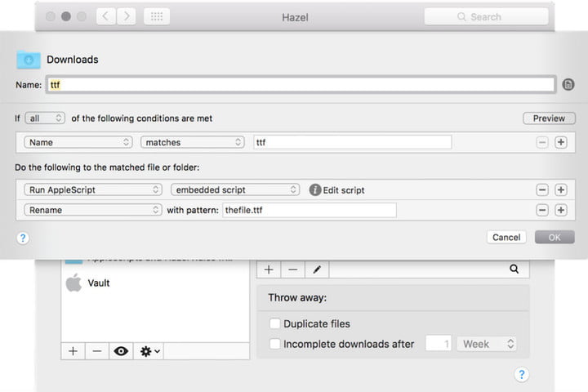Go forward with the right arrow toolbar button
Viewport: 588px width, 392px height.
tap(127, 16)
